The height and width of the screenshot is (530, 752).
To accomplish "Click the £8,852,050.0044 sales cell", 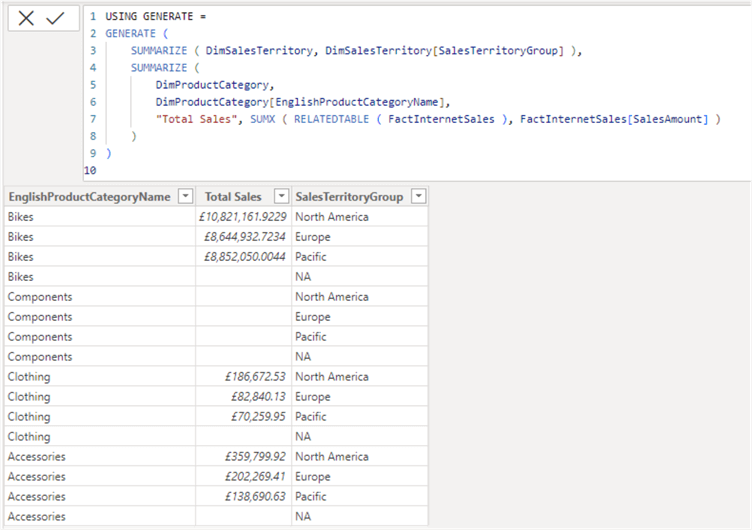I will tap(245, 257).
